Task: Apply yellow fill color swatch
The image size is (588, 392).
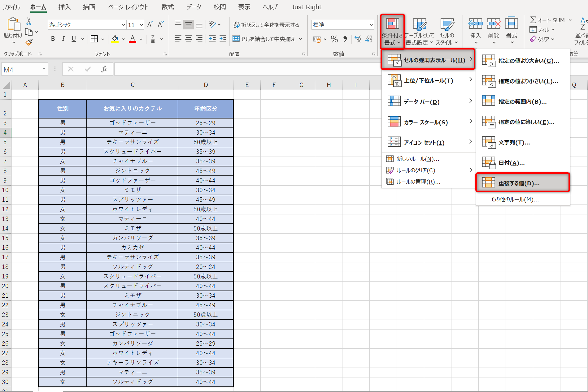Action: click(115, 39)
